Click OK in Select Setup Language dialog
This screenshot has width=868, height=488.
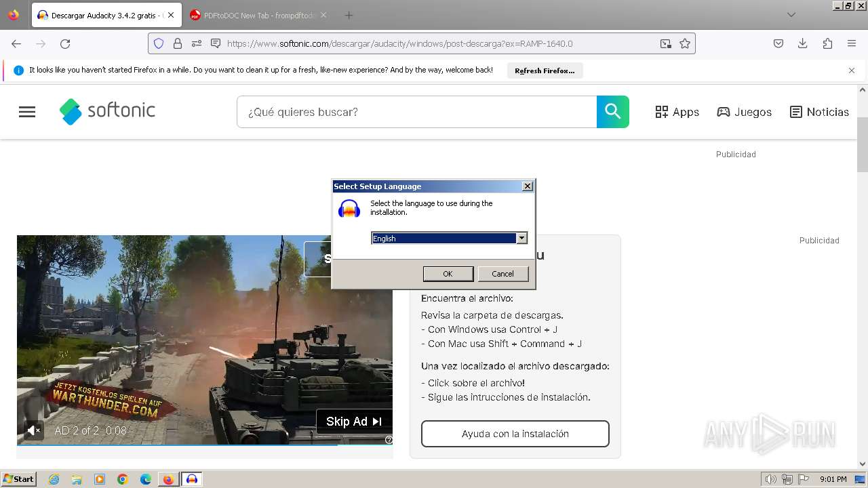point(448,274)
